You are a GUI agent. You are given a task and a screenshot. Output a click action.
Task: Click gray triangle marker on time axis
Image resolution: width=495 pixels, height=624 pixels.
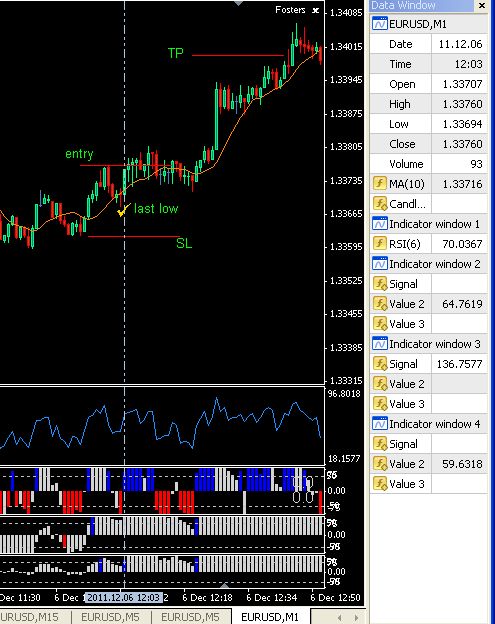(x=224, y=585)
